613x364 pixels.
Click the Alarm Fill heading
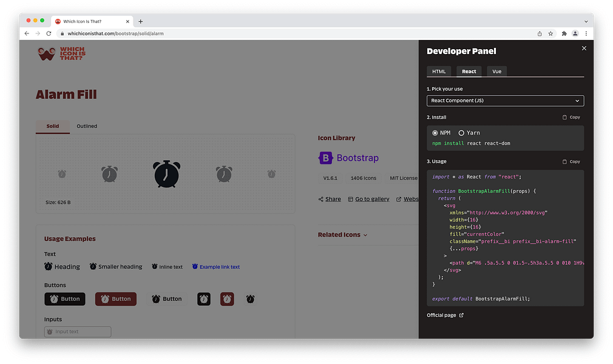[x=66, y=94]
